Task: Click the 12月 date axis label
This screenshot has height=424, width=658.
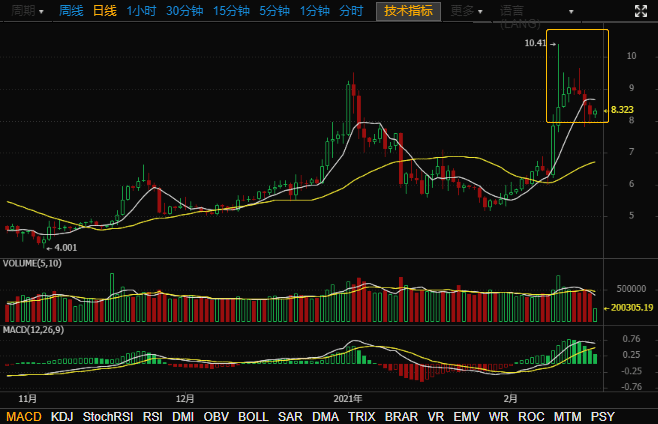Action: point(185,398)
